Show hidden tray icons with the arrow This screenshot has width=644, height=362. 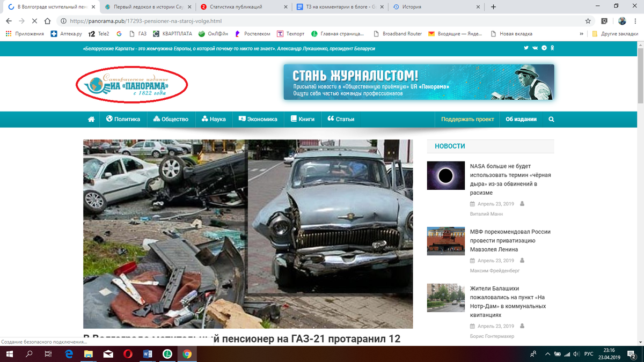click(x=547, y=354)
